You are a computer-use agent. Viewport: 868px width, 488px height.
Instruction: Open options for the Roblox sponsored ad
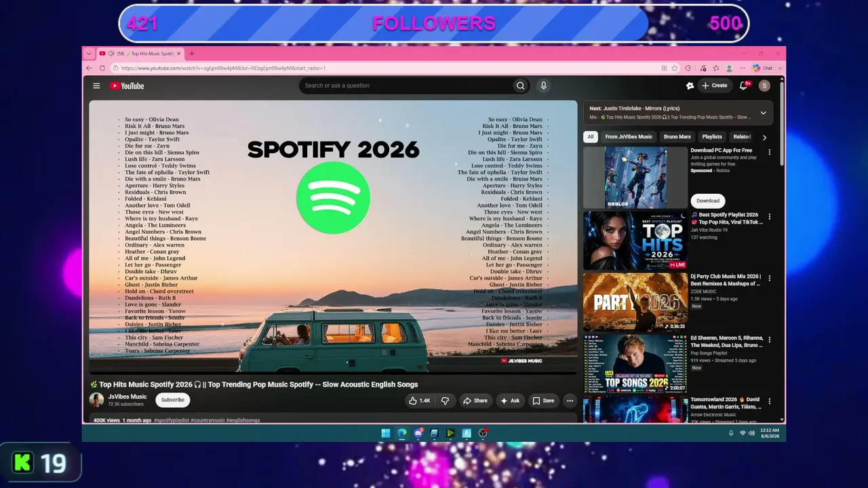769,152
